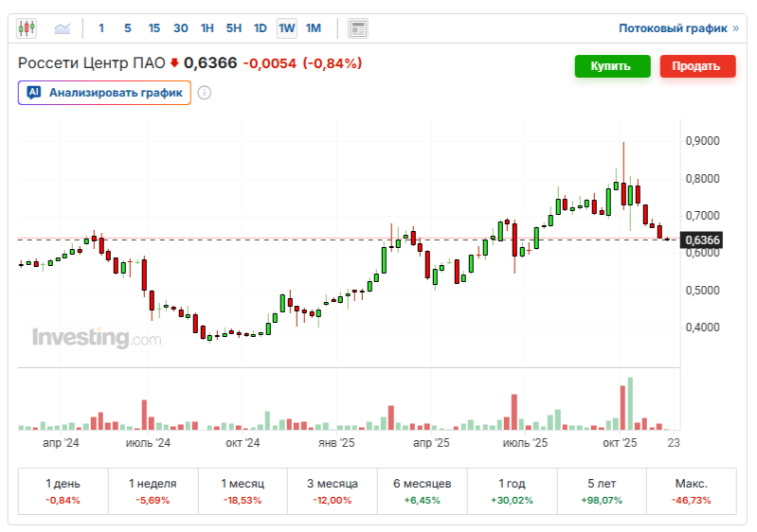Select the candlestick chart type icon
The image size is (757, 532).
pyautogui.click(x=27, y=28)
